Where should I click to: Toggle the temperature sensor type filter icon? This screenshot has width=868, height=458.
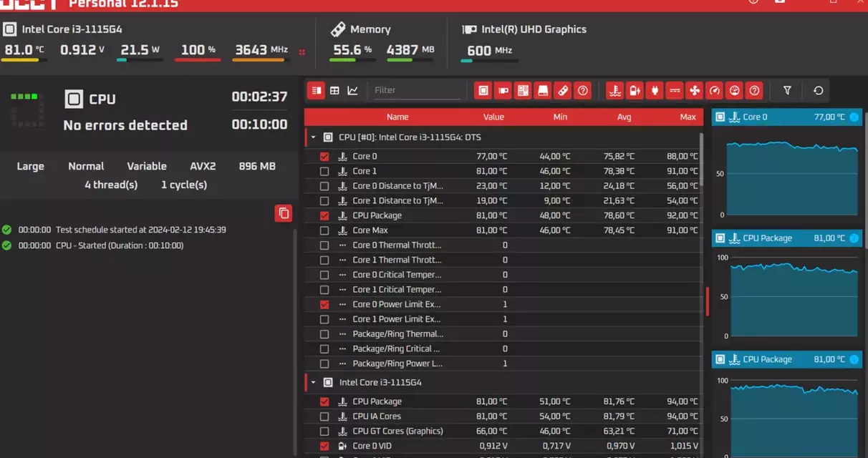tap(614, 90)
